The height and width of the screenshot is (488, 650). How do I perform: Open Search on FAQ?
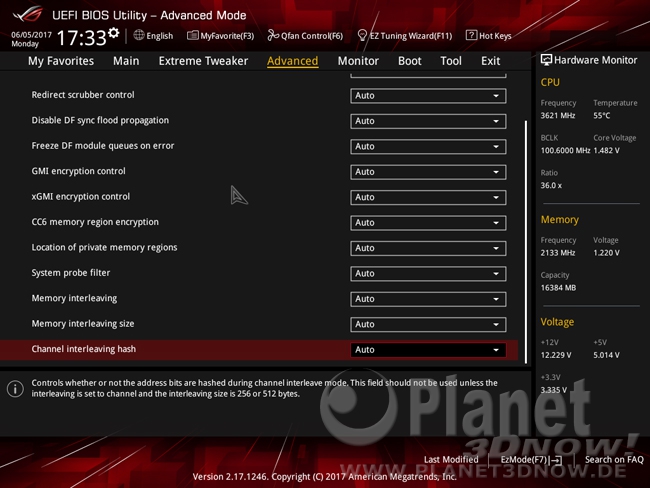(x=614, y=459)
